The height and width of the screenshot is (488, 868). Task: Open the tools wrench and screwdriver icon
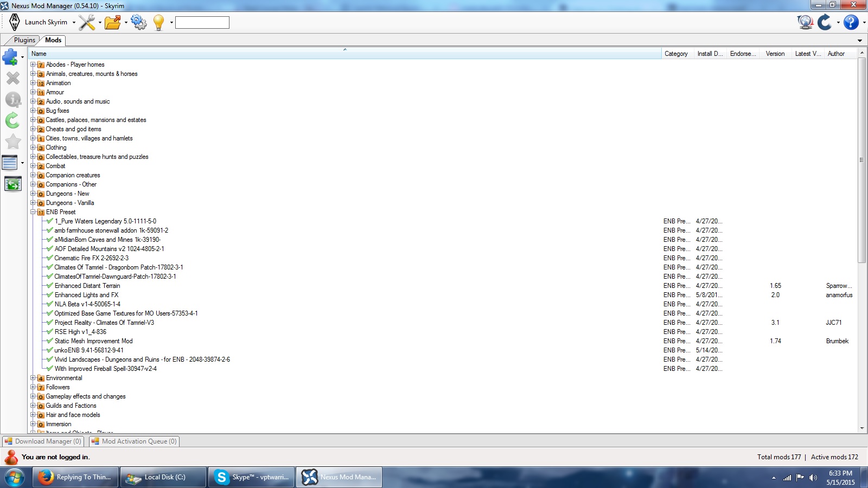coord(86,22)
